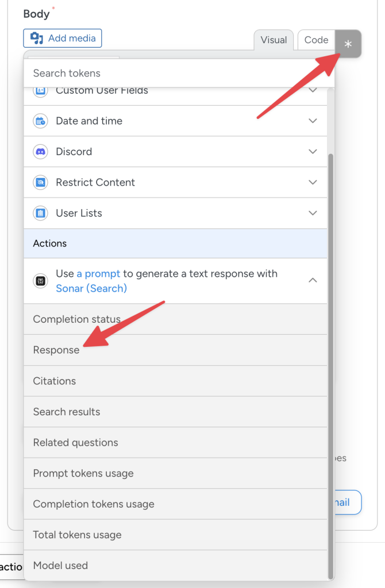Expand the Discord token group

click(x=313, y=152)
